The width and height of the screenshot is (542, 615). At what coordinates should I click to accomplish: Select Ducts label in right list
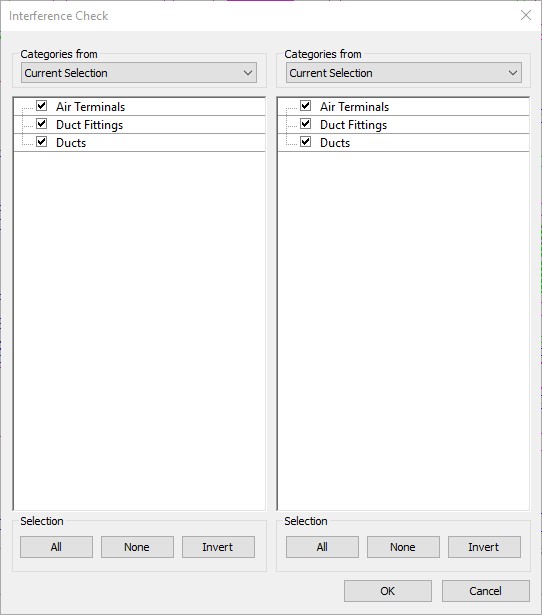pos(335,143)
